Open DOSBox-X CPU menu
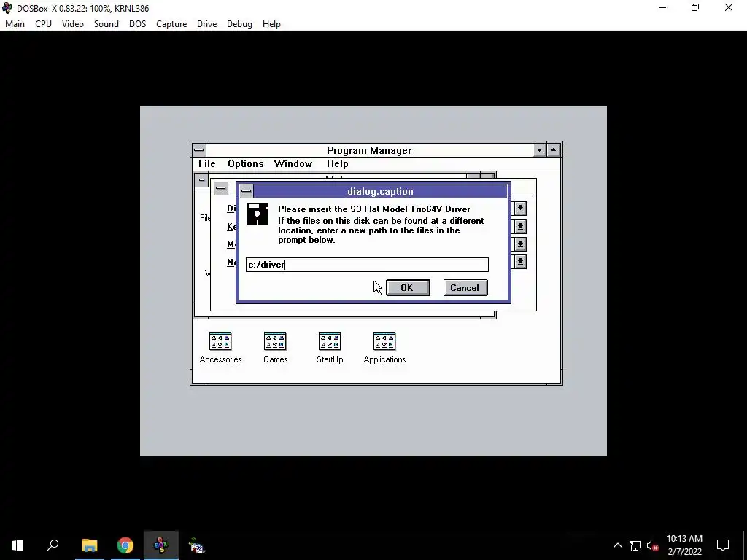The width and height of the screenshot is (747, 560). coord(43,24)
